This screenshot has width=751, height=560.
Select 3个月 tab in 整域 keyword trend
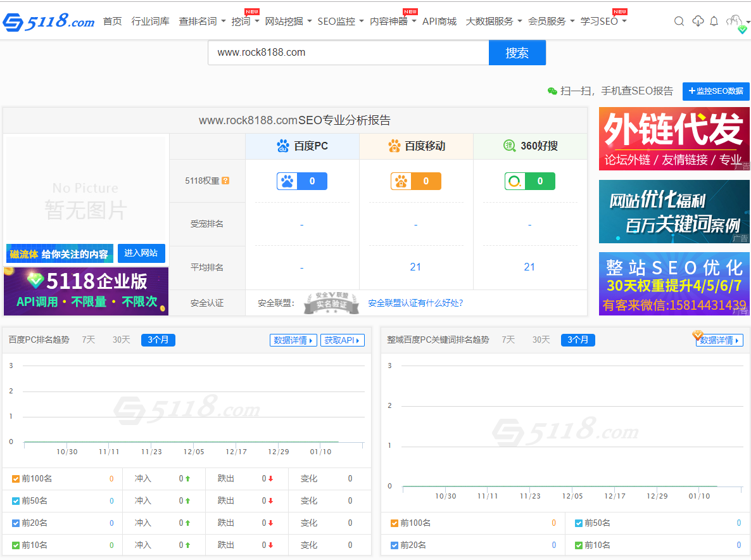click(x=578, y=340)
